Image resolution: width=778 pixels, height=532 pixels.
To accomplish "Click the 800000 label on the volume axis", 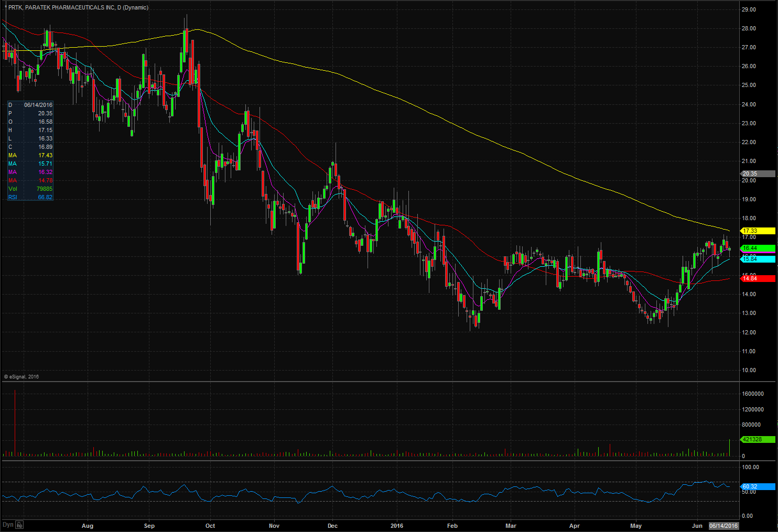I will [x=751, y=425].
